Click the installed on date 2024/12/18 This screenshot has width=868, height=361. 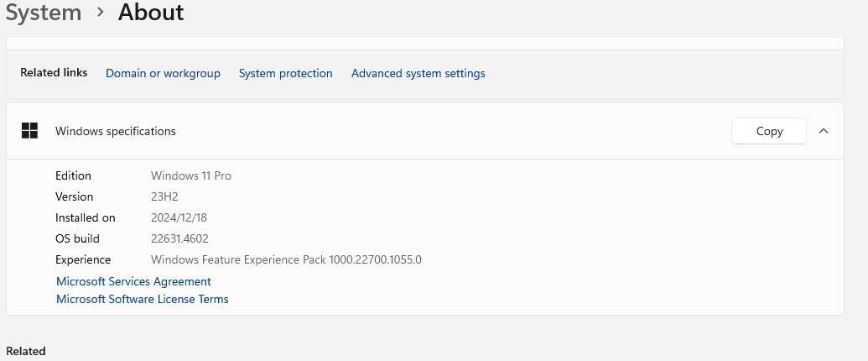coord(179,218)
